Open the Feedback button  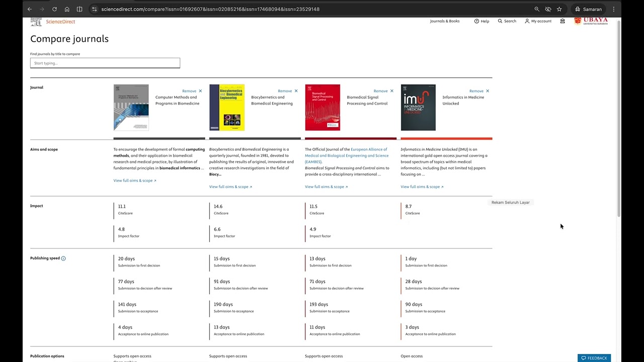coord(594,358)
